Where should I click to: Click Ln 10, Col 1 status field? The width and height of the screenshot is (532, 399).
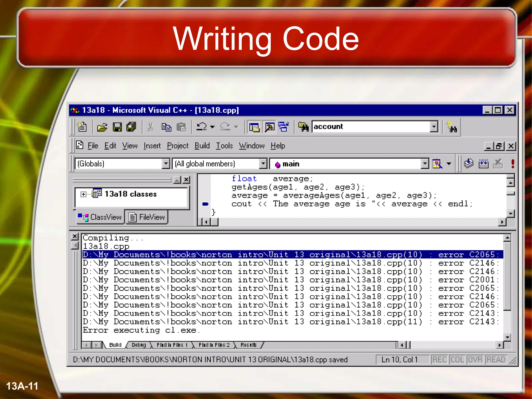tap(402, 360)
